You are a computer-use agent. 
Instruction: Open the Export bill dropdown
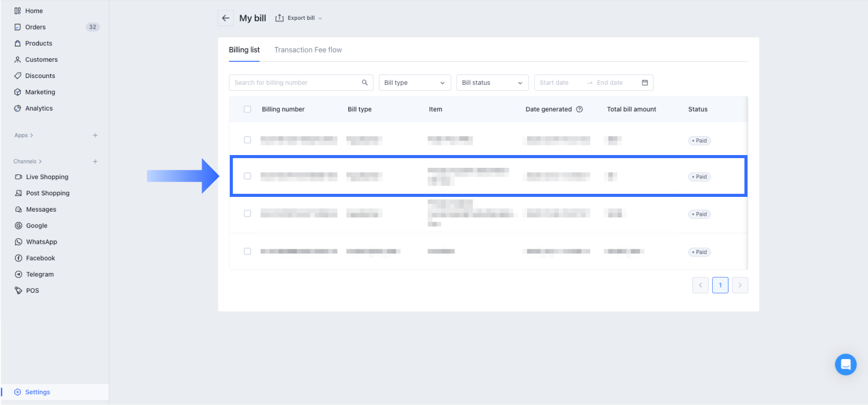tap(299, 18)
